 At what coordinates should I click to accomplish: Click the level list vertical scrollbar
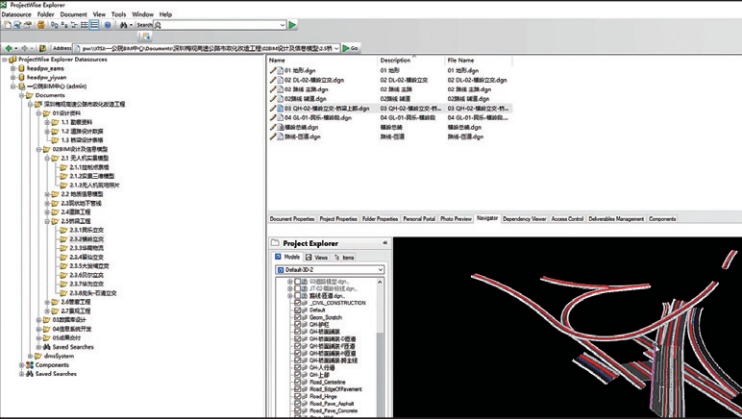[x=380, y=348]
